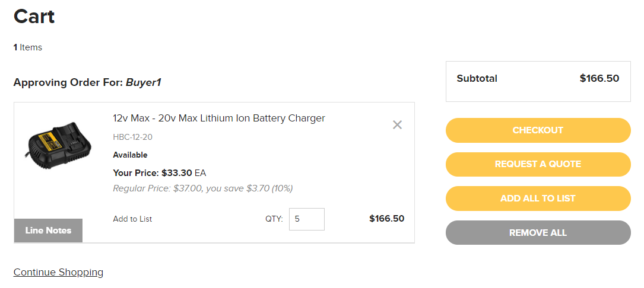The height and width of the screenshot is (288, 644).
Task: Click the line total next to the quantity field
Action: tap(386, 219)
